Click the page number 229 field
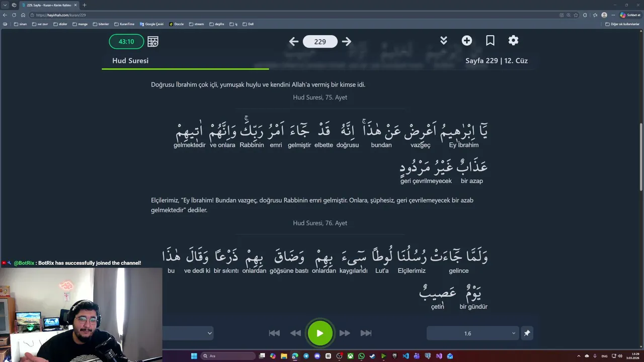 coord(320,42)
